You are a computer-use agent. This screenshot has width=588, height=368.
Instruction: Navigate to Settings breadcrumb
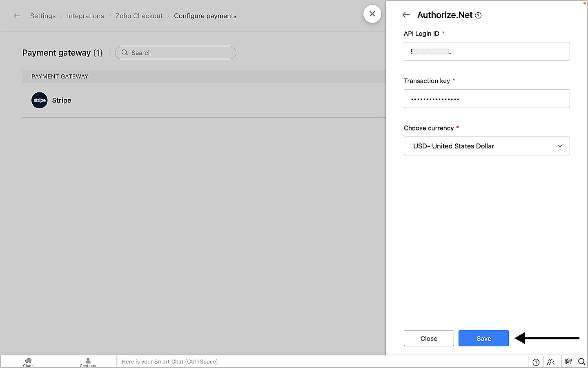point(43,16)
